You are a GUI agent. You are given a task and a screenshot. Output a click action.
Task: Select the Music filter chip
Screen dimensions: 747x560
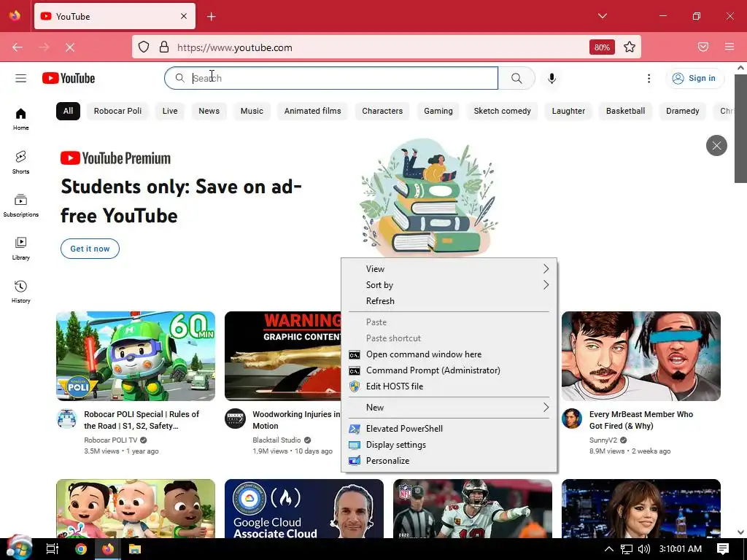[x=252, y=111]
